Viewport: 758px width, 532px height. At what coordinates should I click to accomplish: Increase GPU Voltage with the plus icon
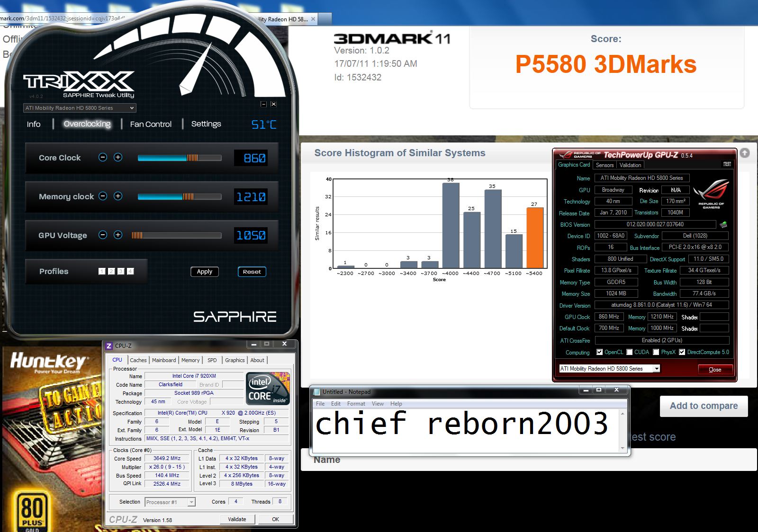(x=118, y=235)
